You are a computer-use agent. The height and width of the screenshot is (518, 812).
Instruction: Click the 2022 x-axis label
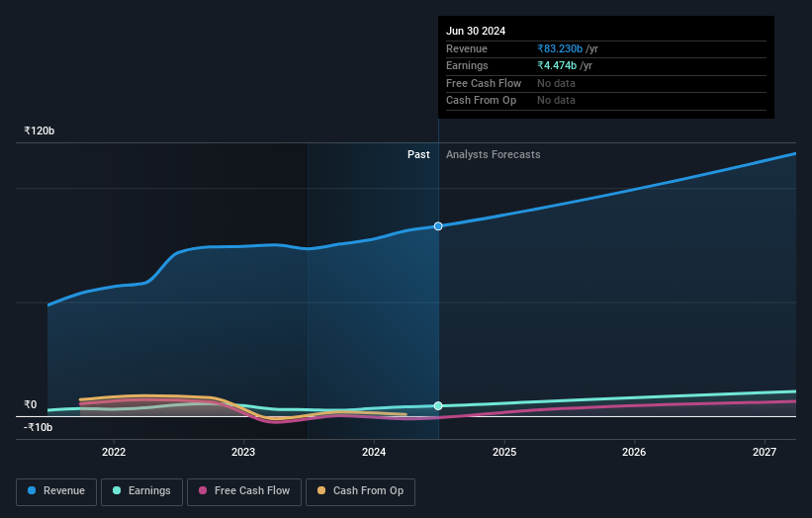click(114, 452)
